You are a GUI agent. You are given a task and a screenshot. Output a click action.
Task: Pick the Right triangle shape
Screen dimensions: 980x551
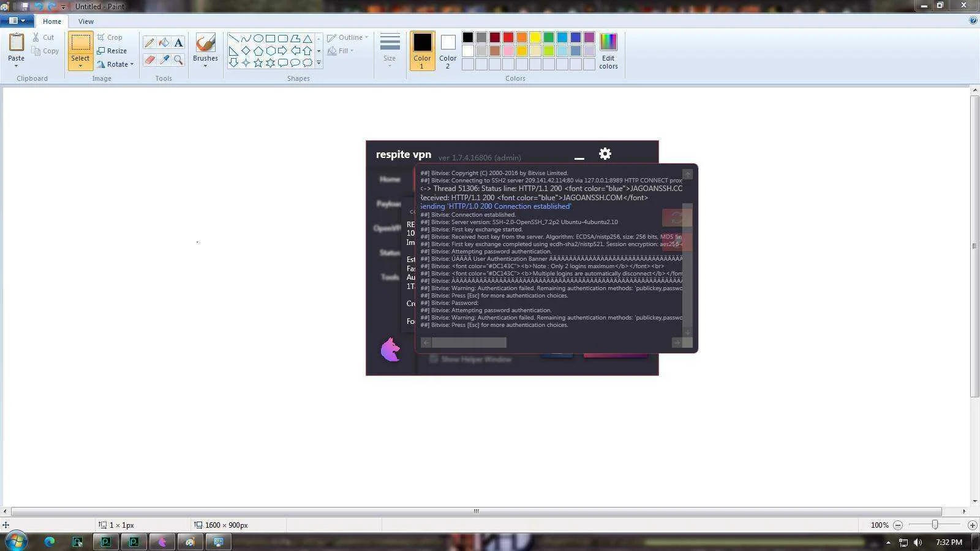233,50
